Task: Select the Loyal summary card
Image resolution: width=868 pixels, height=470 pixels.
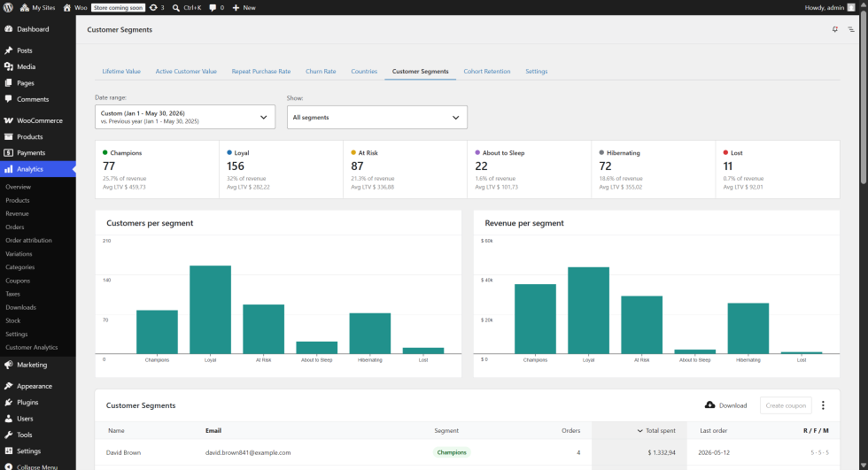Action: [282, 169]
